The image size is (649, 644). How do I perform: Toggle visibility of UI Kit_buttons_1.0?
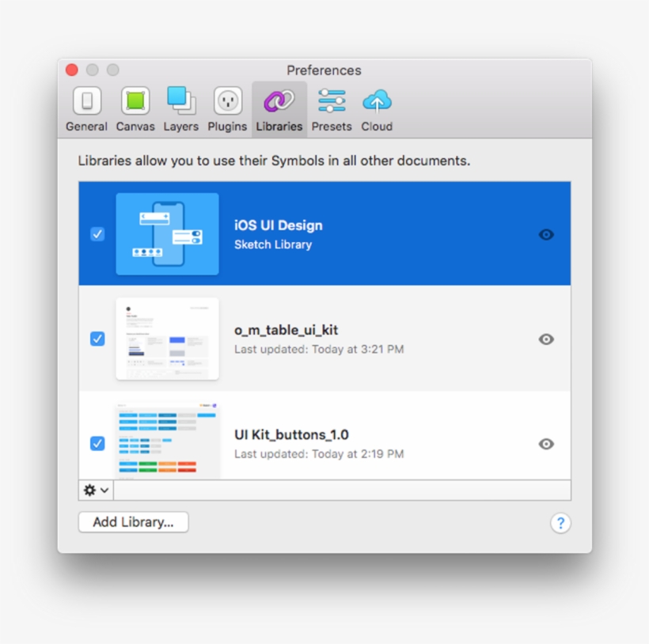[x=546, y=444]
